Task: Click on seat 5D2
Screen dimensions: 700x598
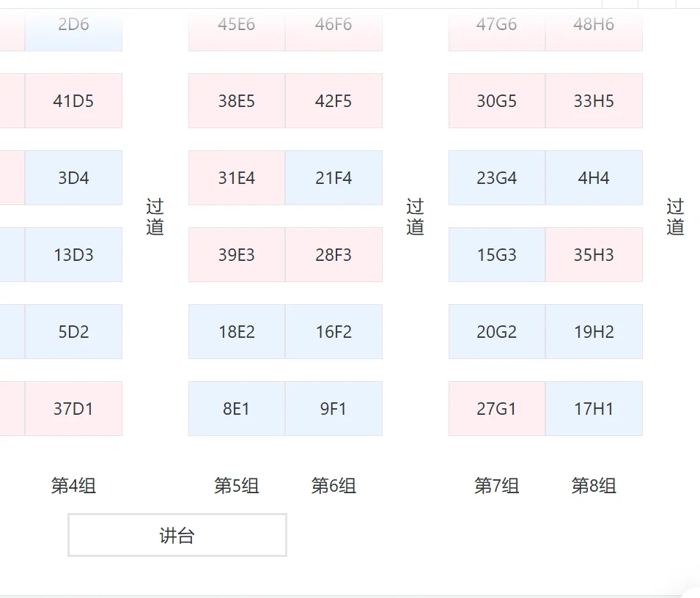Action: point(73,332)
